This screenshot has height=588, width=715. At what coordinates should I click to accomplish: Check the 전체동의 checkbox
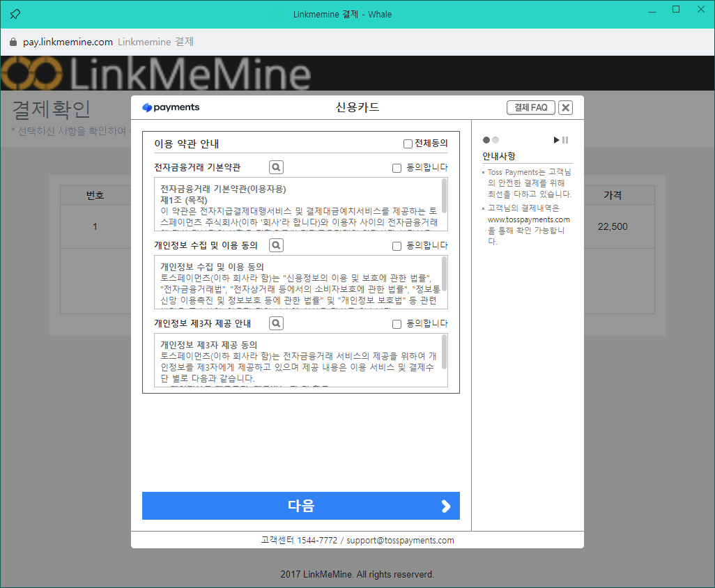pyautogui.click(x=408, y=144)
